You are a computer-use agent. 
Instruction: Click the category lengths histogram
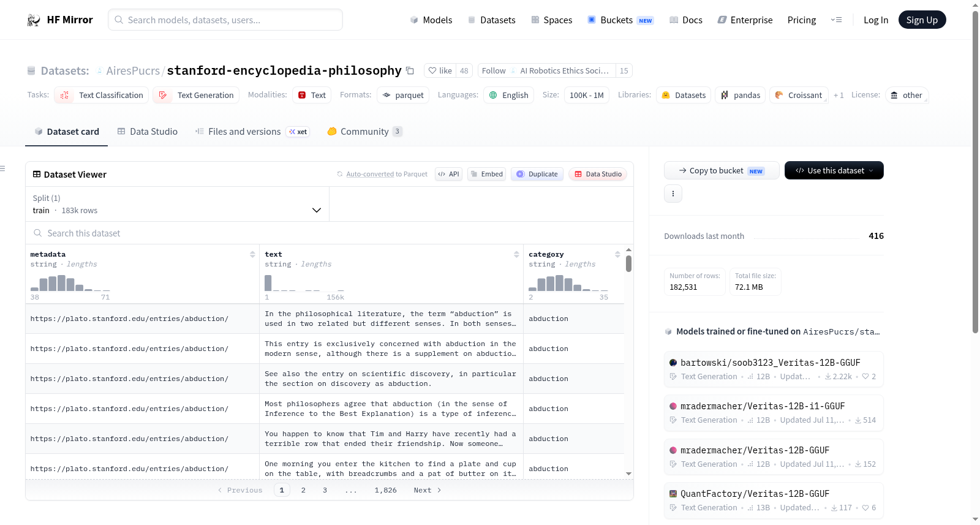click(x=568, y=283)
